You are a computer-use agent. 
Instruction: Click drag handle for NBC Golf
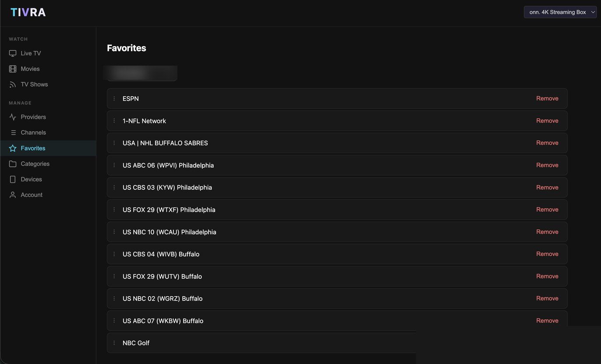pyautogui.click(x=114, y=343)
